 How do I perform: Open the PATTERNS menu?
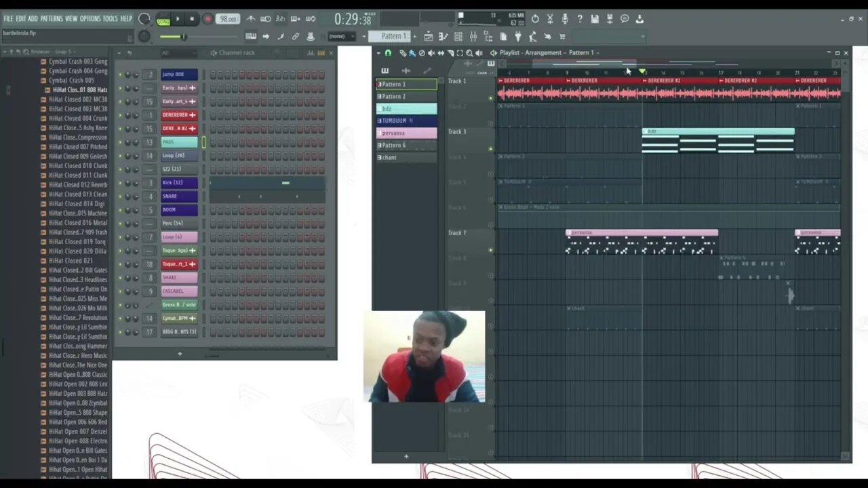(x=52, y=18)
